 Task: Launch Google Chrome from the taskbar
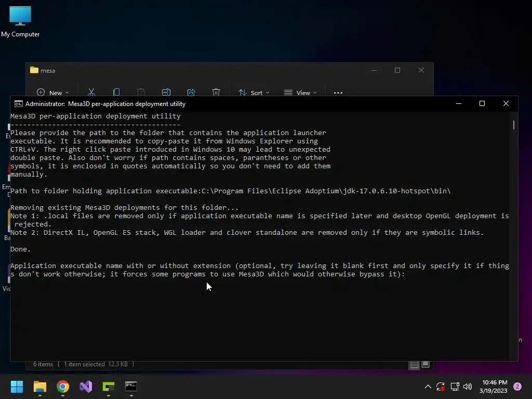63,387
